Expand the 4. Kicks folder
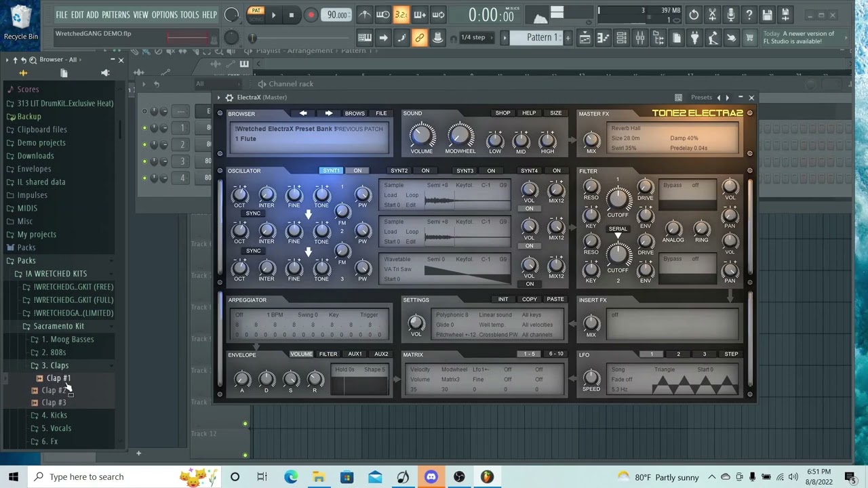Screen dimensions: 868x488 click(54, 415)
